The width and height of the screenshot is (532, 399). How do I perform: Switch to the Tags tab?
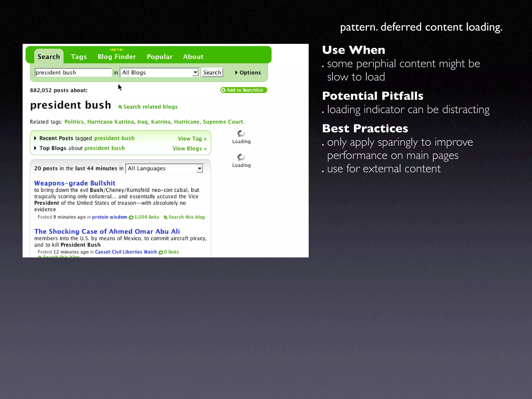pyautogui.click(x=79, y=57)
